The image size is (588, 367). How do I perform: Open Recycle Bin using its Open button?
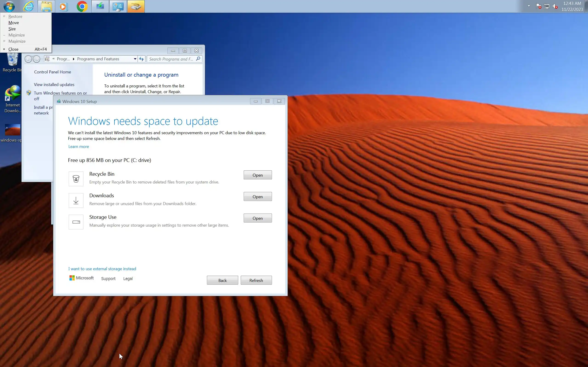coord(257,175)
